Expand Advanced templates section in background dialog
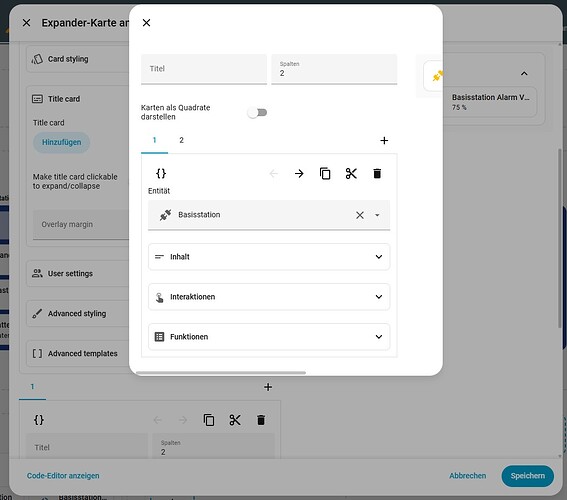Viewport: 567px width, 500px height. pos(77,353)
